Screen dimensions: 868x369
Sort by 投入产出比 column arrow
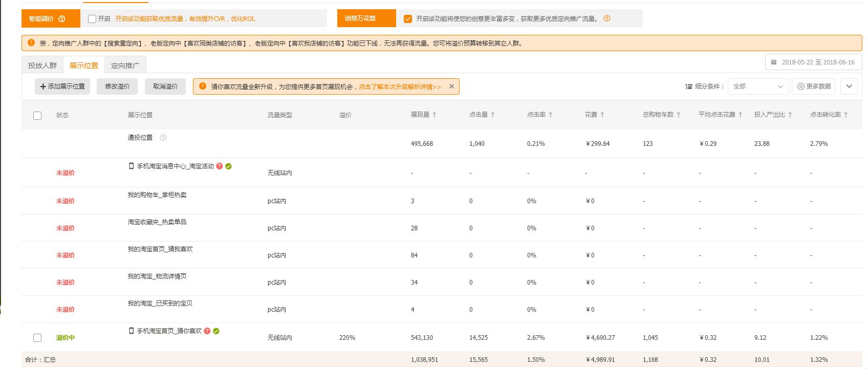790,115
